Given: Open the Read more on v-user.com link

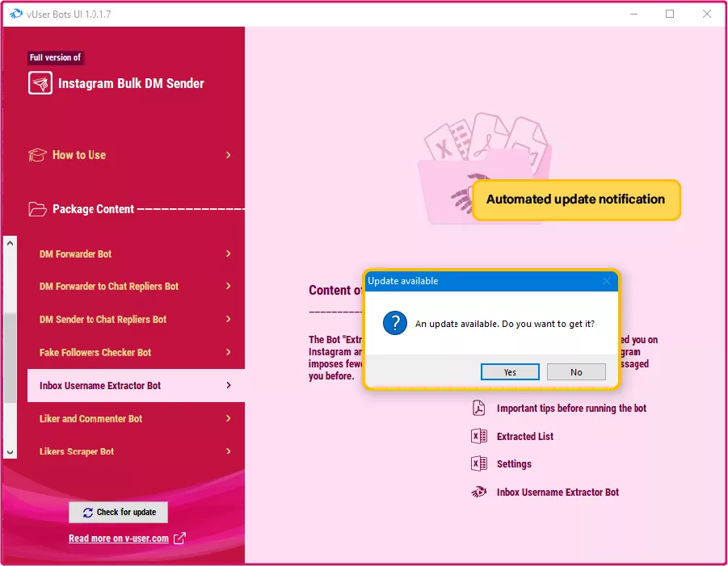Looking at the screenshot, I should coord(119,539).
